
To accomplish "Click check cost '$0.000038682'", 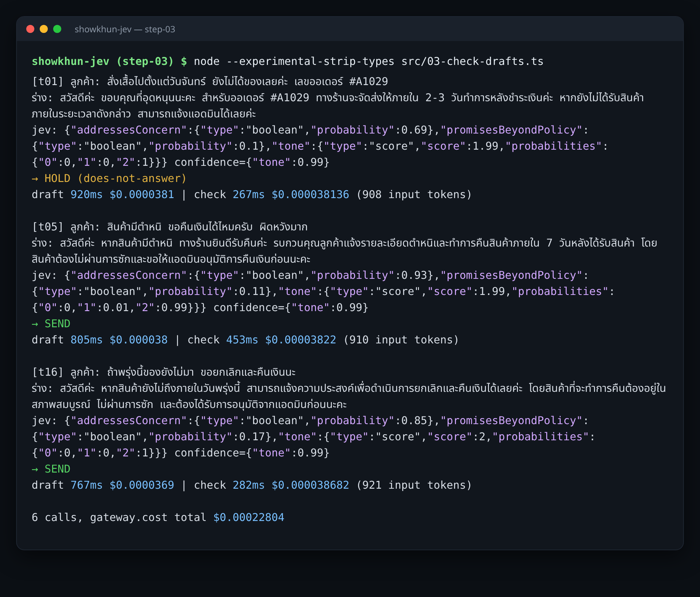I will click(x=311, y=485).
